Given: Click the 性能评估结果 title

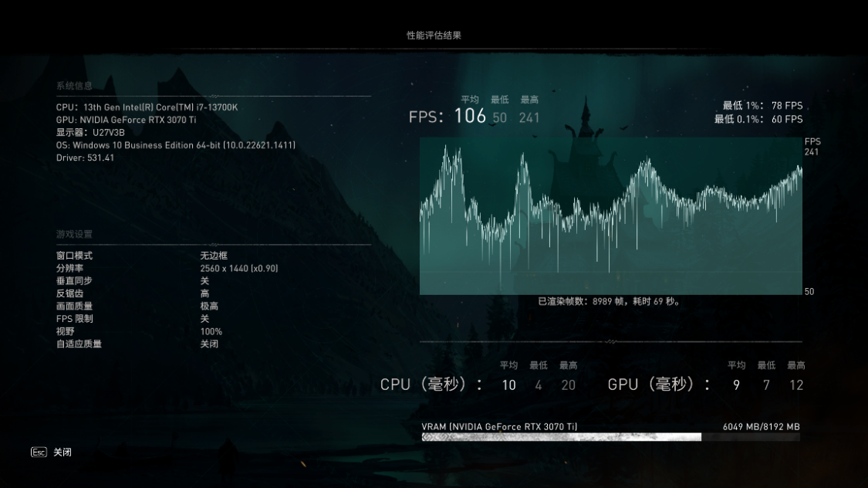Looking at the screenshot, I should [x=434, y=36].
